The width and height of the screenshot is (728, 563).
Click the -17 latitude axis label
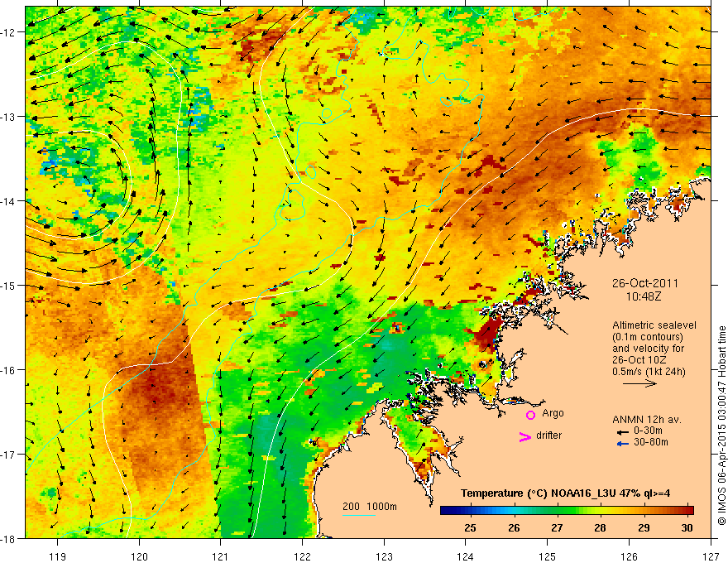coord(9,455)
